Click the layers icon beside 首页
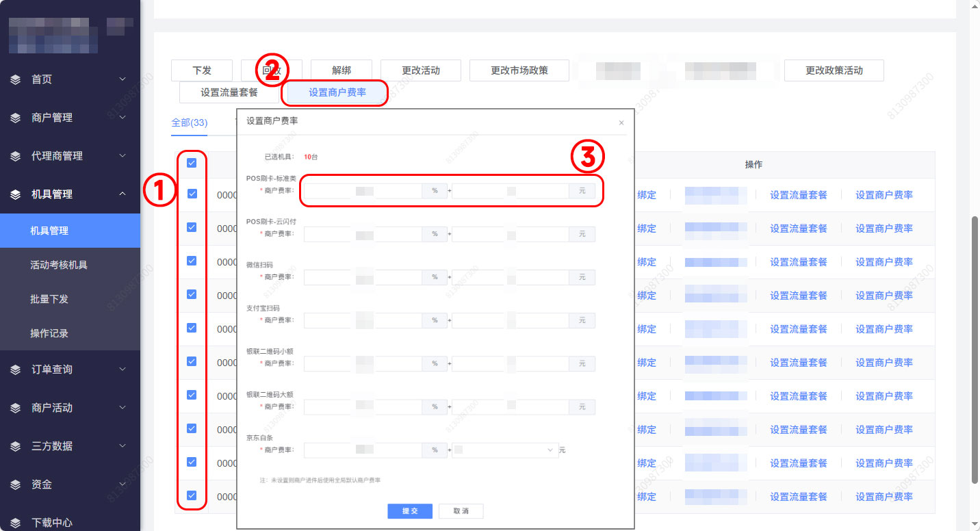 (16, 79)
